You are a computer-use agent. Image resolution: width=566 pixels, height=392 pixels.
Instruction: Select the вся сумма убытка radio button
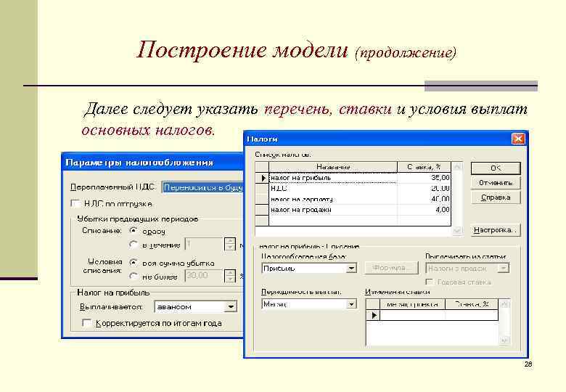134,262
